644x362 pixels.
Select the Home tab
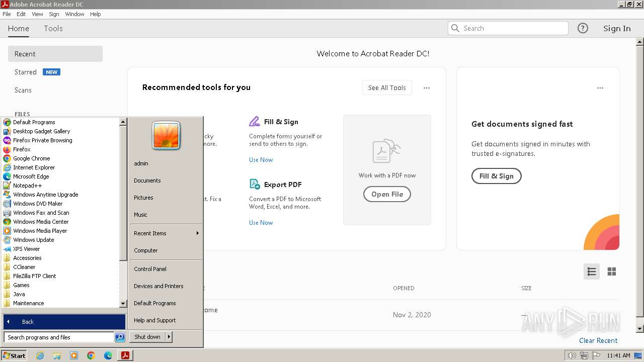coord(19,28)
